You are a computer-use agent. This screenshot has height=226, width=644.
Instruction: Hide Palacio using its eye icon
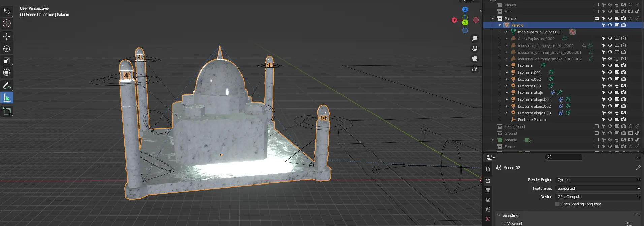click(x=610, y=25)
